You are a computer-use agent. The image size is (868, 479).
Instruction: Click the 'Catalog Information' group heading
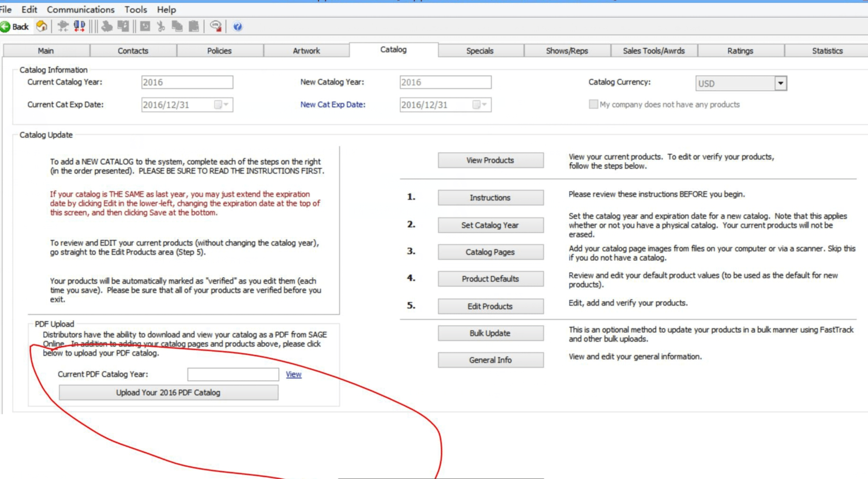54,70
